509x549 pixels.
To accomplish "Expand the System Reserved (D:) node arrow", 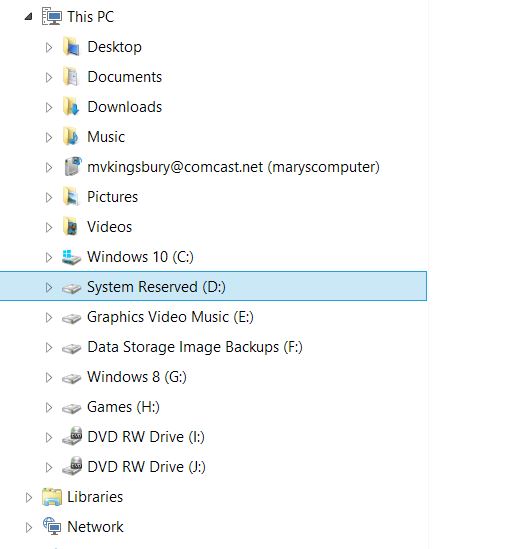I will [x=49, y=287].
